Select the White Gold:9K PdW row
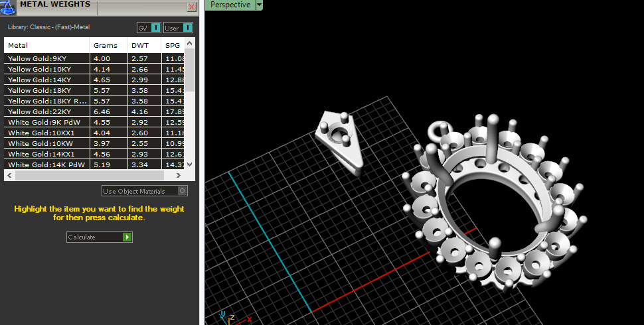This screenshot has width=644, height=325. click(x=94, y=122)
